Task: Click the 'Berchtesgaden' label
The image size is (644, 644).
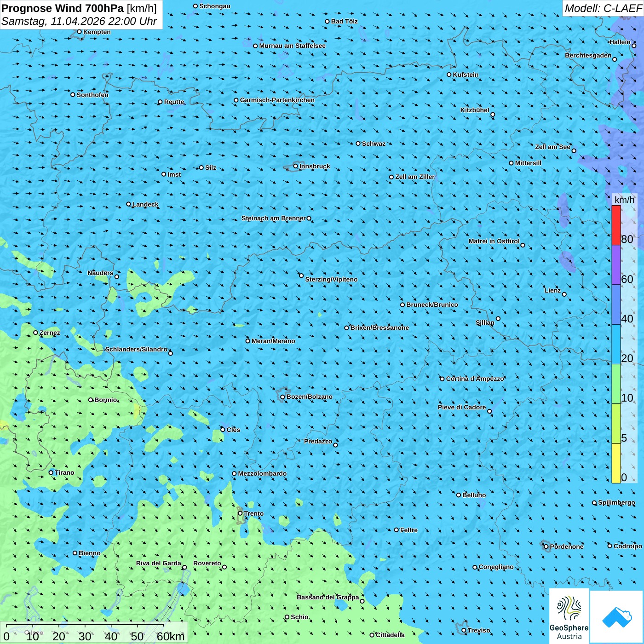Action: coord(588,55)
